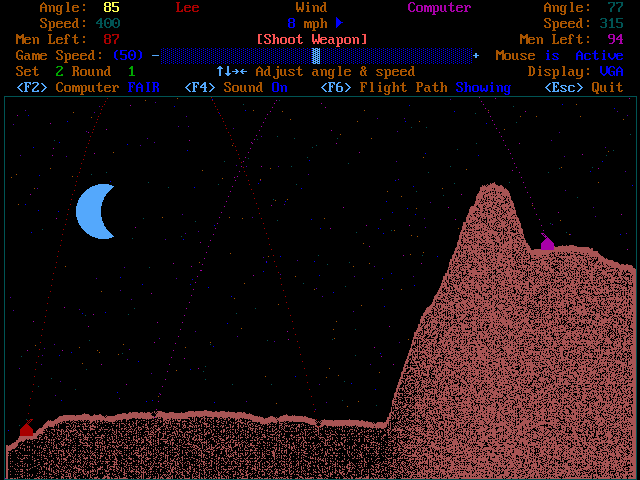This screenshot has width=640, height=480.
Task: Click the red player tank
Action: click(27, 429)
